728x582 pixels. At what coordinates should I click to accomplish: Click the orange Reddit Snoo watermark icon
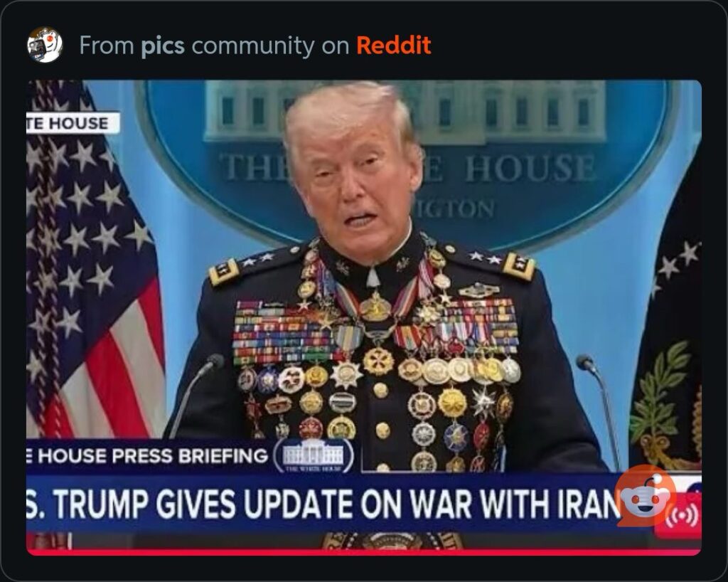645,494
